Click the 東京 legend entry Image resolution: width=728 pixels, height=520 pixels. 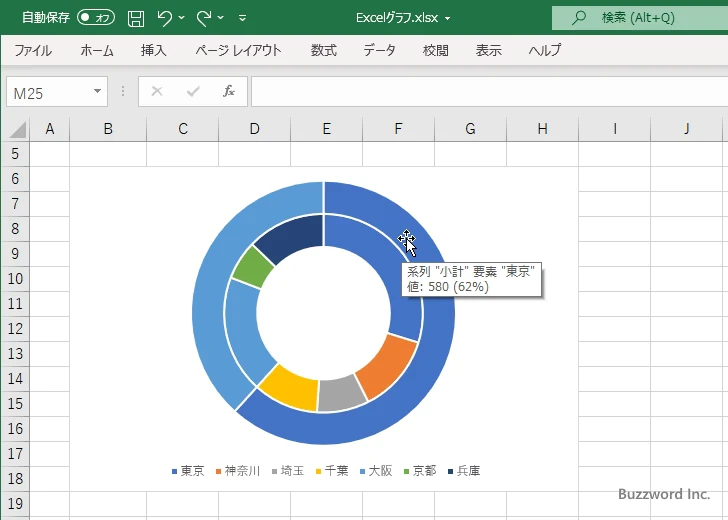click(188, 471)
